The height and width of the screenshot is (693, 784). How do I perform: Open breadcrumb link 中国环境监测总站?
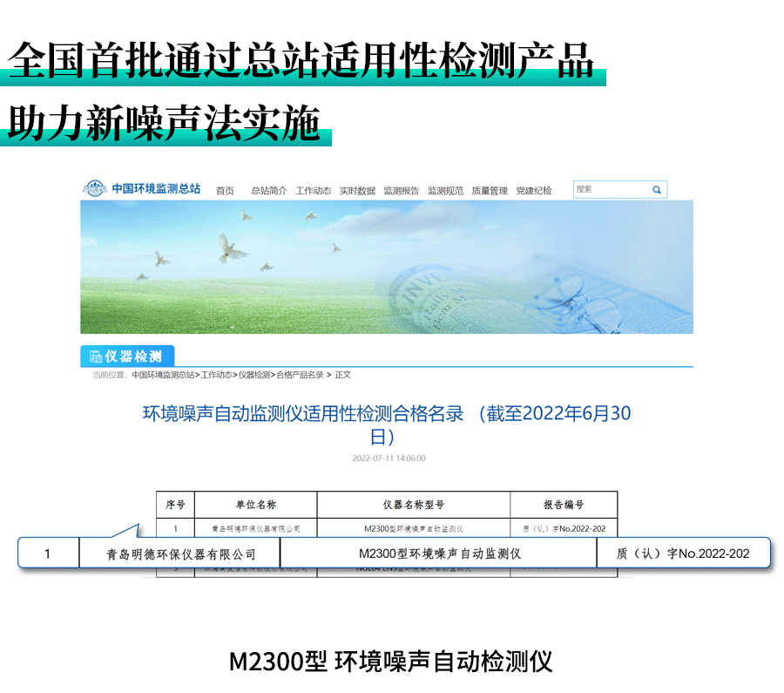pos(165,378)
